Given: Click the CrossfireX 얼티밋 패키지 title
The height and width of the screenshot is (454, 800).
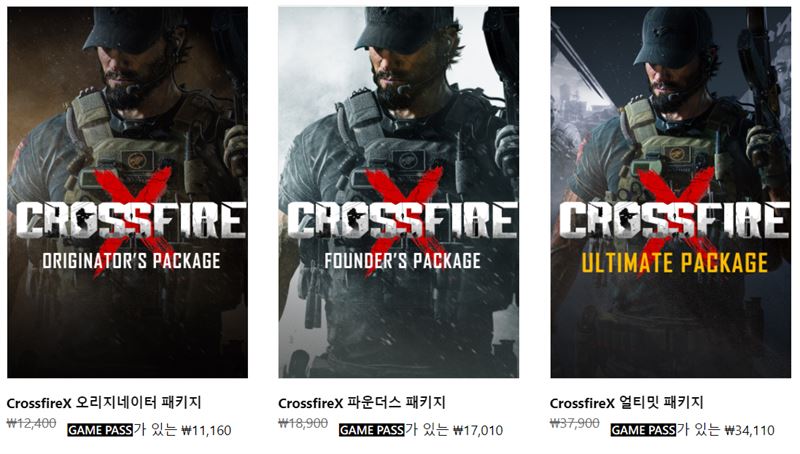Looking at the screenshot, I should (627, 403).
